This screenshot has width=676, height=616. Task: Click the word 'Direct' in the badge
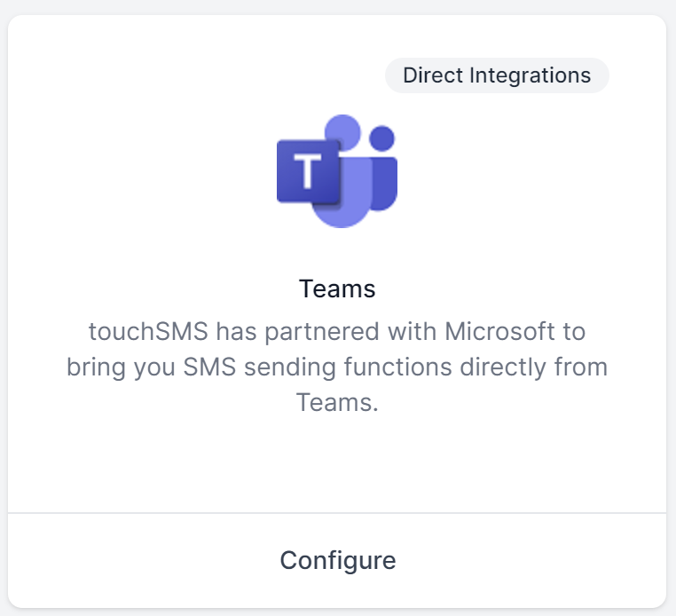coord(432,75)
